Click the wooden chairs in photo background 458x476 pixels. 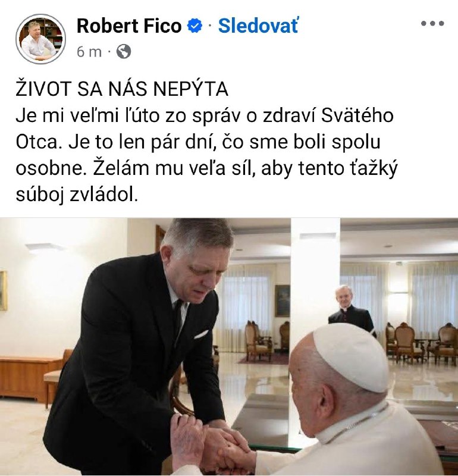coord(421,342)
